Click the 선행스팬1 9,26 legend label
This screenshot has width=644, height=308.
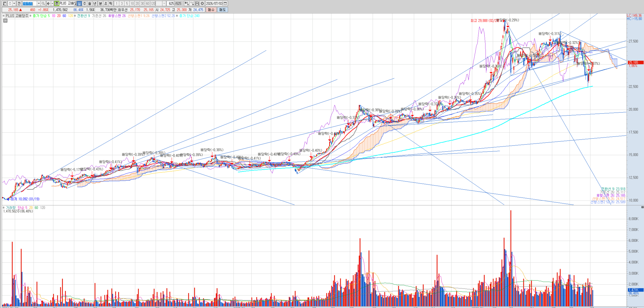[139, 16]
